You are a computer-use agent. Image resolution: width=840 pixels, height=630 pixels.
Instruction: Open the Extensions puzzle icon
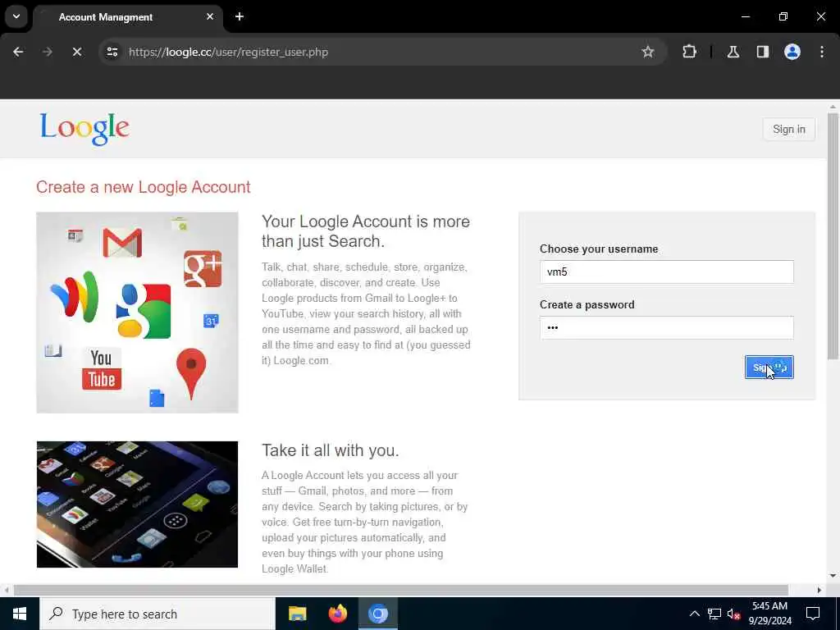(x=689, y=52)
